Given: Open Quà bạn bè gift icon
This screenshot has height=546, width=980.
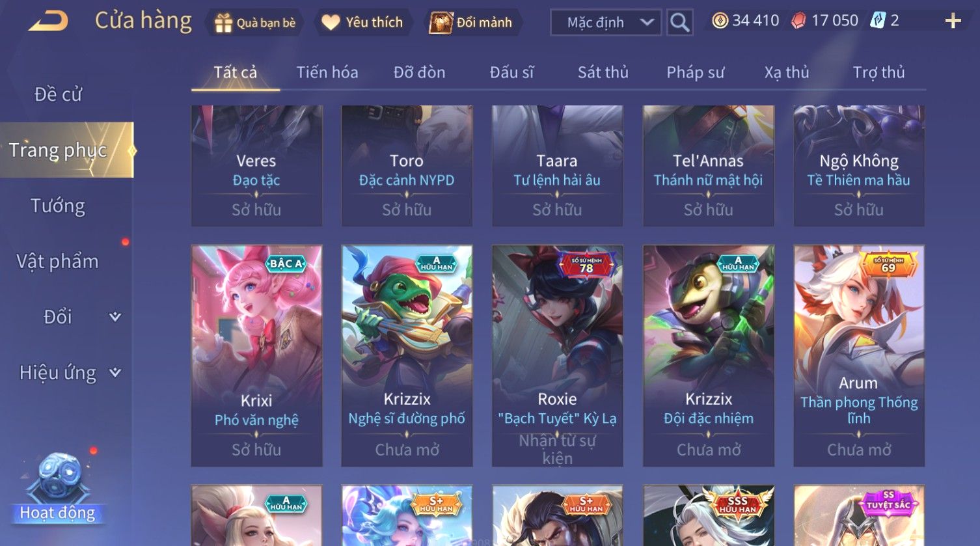Looking at the screenshot, I should 223,23.
